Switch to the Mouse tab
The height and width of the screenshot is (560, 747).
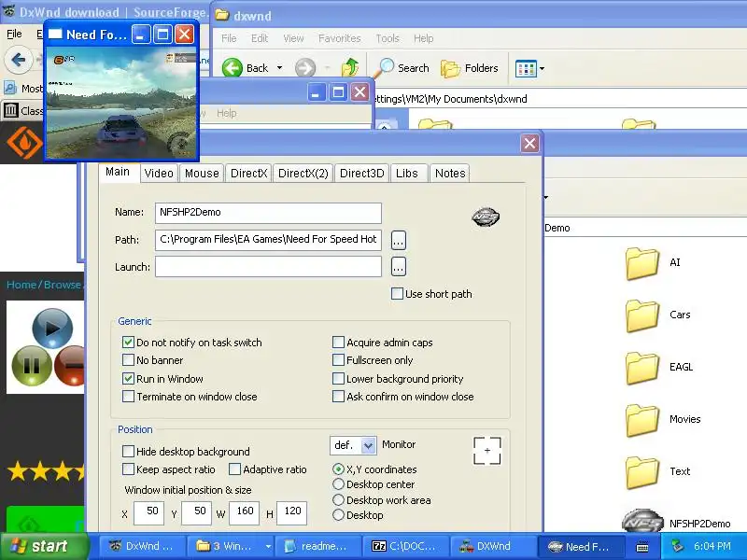(x=202, y=174)
